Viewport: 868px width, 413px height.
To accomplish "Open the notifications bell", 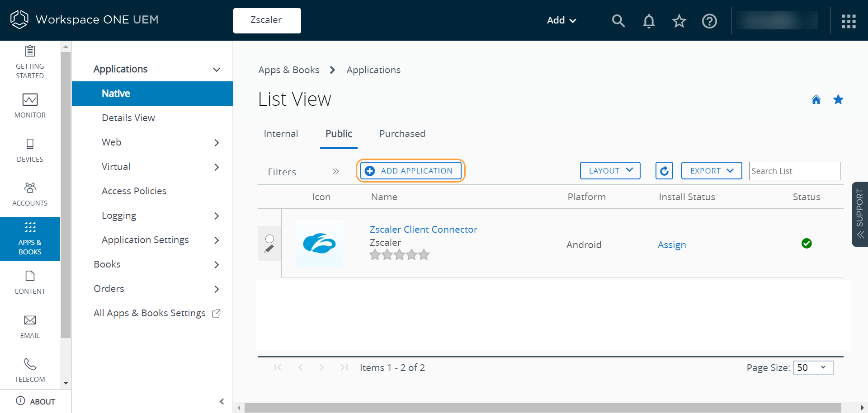I will (649, 21).
